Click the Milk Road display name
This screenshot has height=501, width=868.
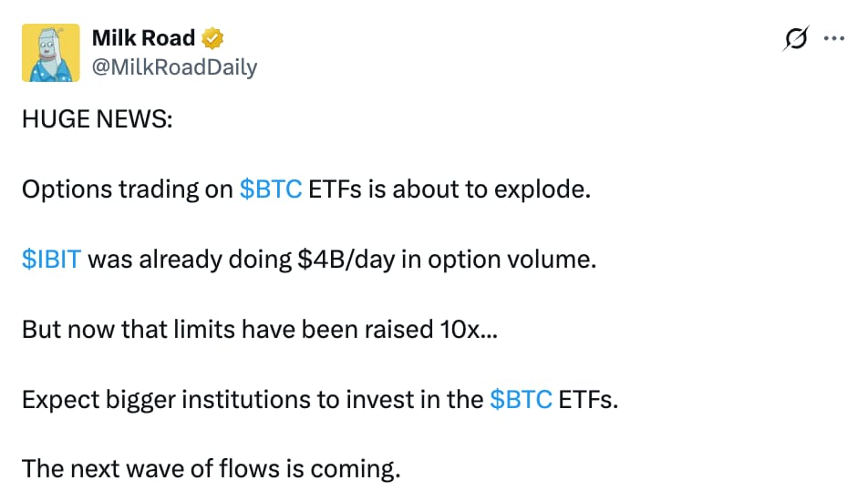coord(143,38)
